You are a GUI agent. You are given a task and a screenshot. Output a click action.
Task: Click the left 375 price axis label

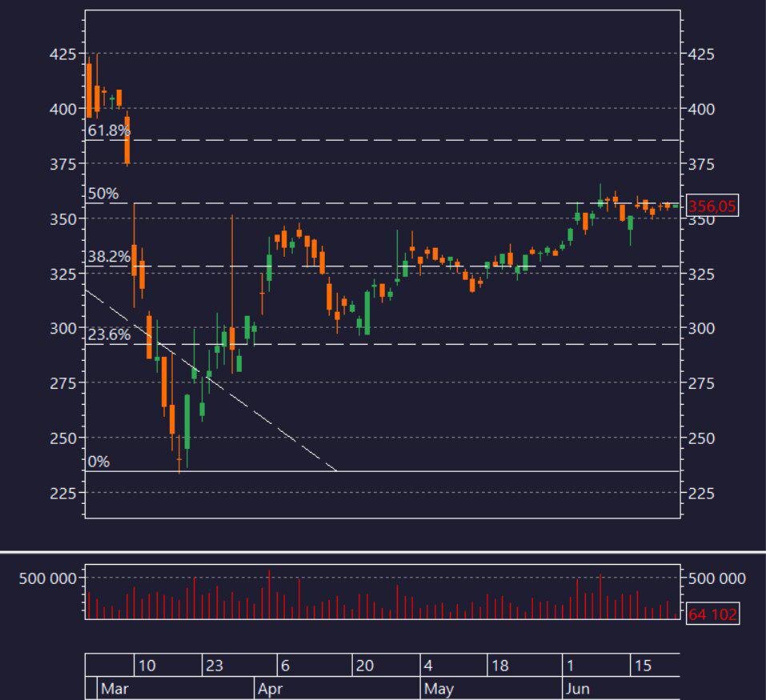[63, 164]
